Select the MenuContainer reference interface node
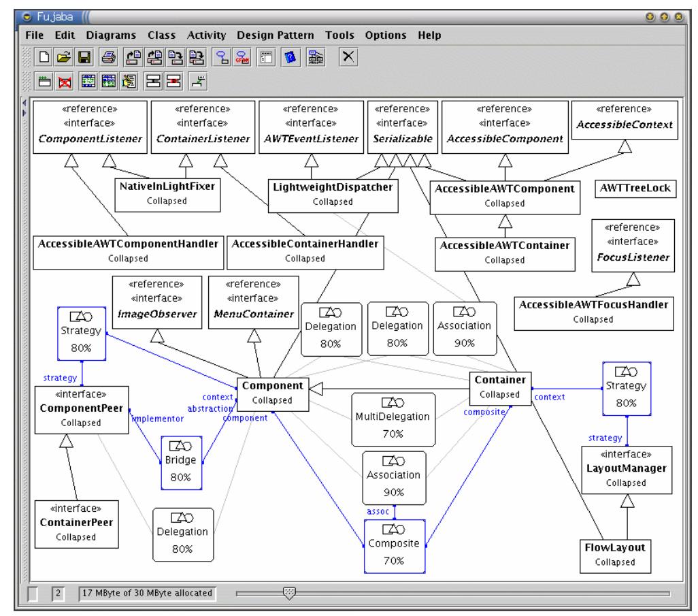 pos(254,302)
